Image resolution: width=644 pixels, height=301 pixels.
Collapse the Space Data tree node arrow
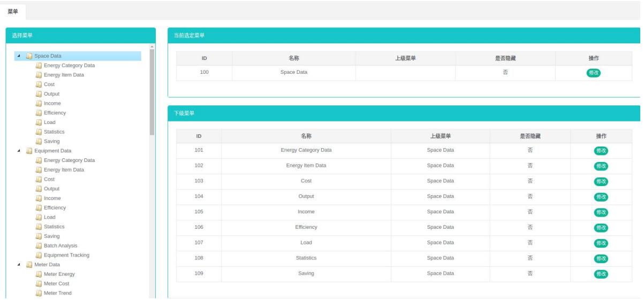[20, 56]
